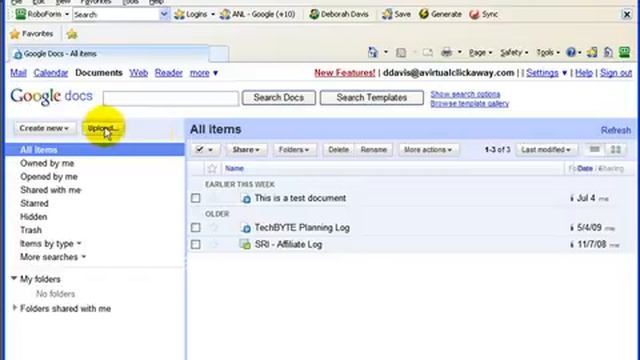This screenshot has width=640, height=360.
Task: Open the Favorites star icon
Action: tap(15, 34)
